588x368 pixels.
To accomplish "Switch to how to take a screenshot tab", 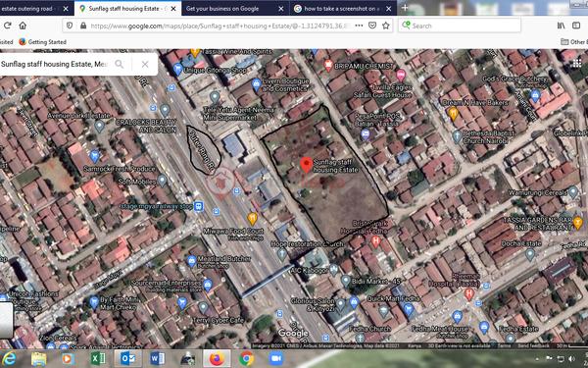I will (x=338, y=8).
